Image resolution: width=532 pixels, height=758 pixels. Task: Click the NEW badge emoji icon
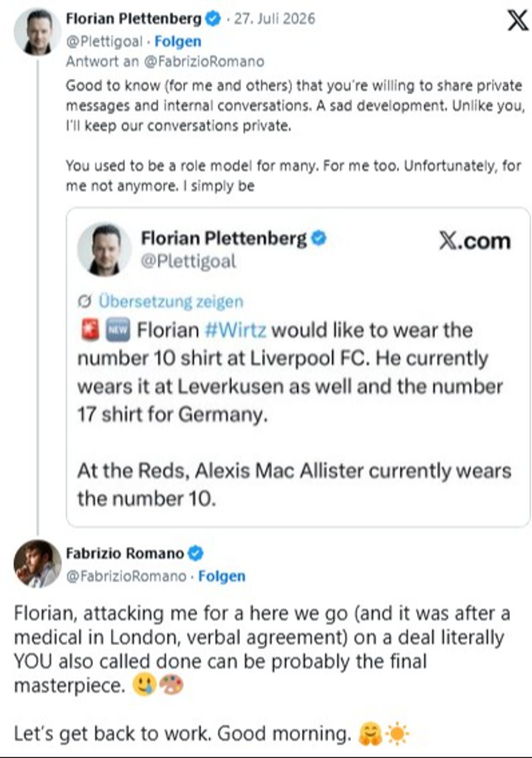coord(119,331)
